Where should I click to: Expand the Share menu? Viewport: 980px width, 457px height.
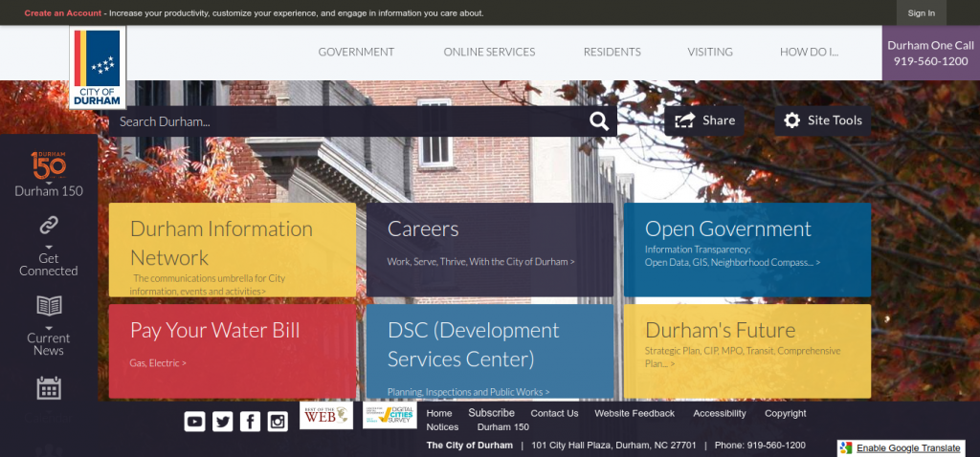pyautogui.click(x=706, y=120)
